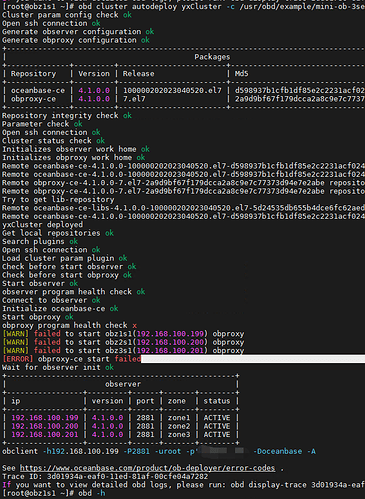The width and height of the screenshot is (365, 499).
Task: Select IP 192.168.100.201 in the observer table
Action: [x=45, y=435]
